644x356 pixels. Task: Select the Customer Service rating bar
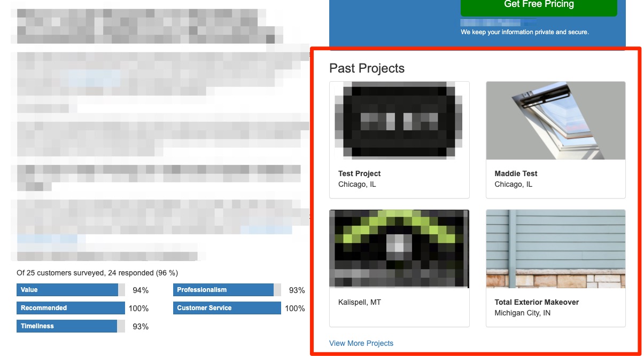227,308
